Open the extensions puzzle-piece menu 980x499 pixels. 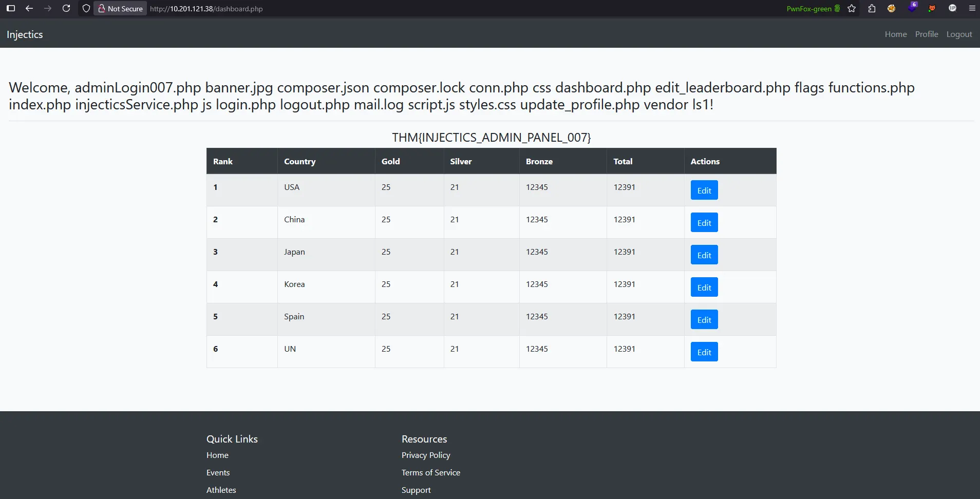click(872, 8)
